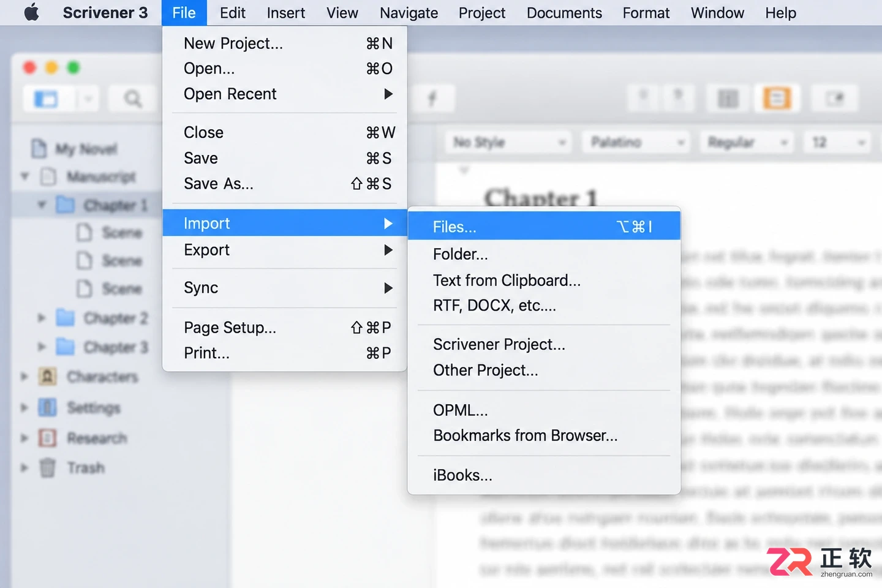Select Trash in the binder
The image size is (882, 588).
pyautogui.click(x=72, y=468)
